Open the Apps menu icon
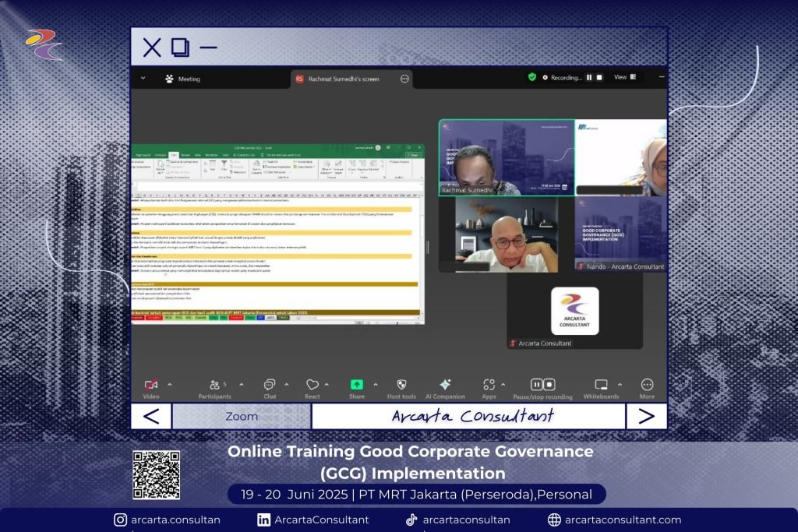Image resolution: width=798 pixels, height=532 pixels. point(489,385)
